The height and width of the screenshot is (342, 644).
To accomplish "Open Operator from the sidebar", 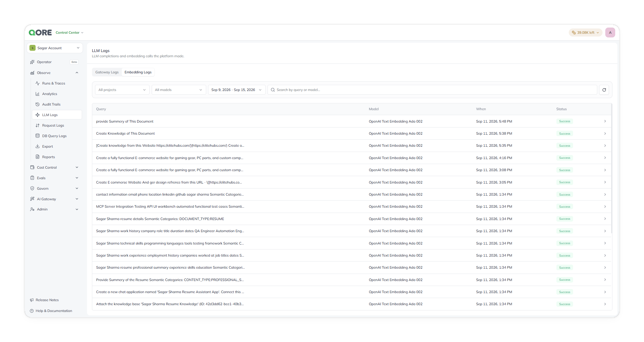I will click(x=54, y=62).
